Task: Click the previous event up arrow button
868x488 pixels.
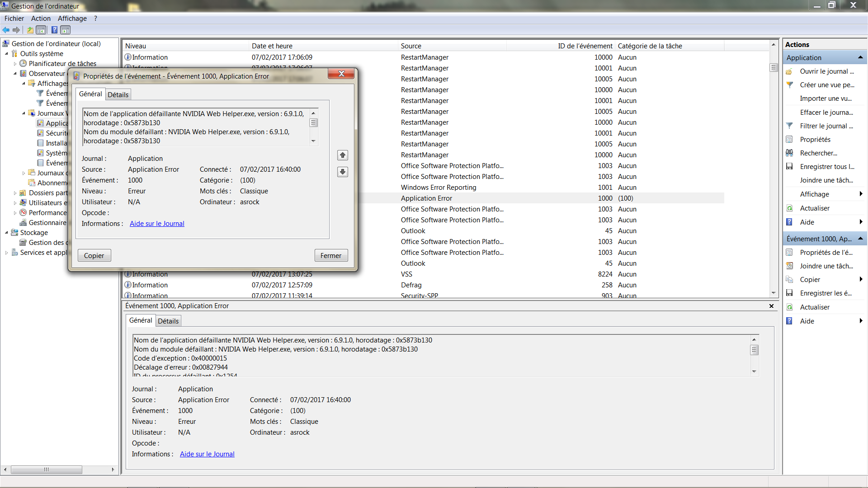Action: click(343, 155)
